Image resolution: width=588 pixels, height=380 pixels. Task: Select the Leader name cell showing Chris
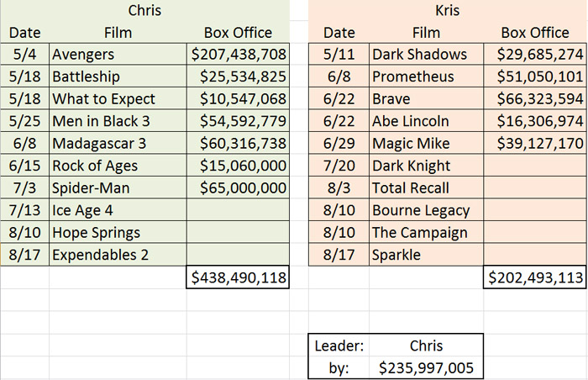coord(426,346)
